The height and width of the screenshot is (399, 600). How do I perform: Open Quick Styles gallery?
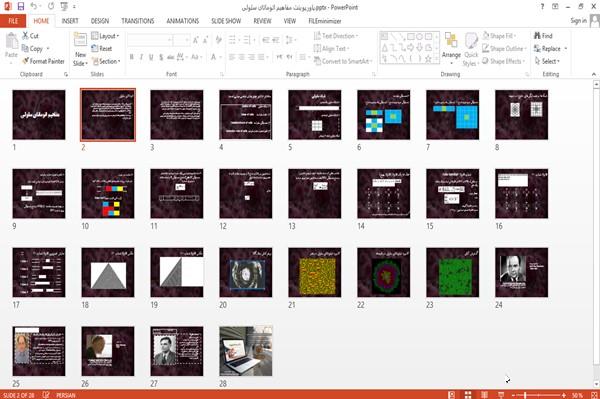click(x=471, y=50)
